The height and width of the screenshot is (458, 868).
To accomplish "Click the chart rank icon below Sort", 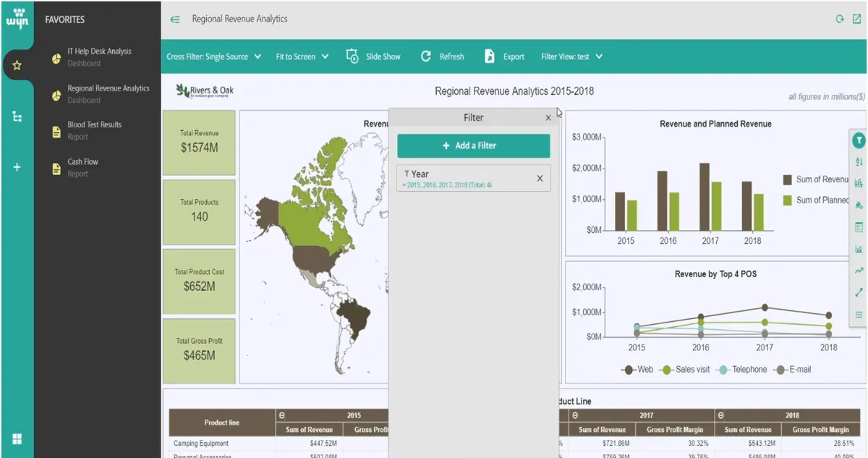I will pos(859,183).
